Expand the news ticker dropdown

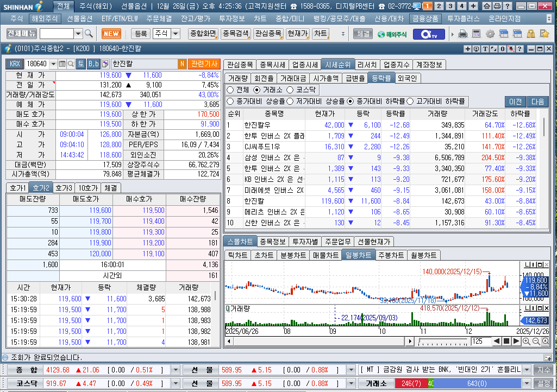[x=527, y=370]
